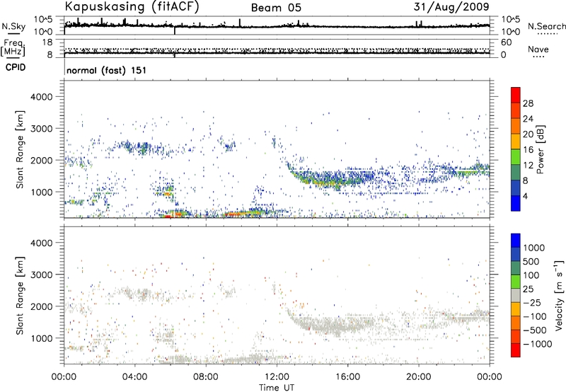Select the "20:00" time tick label
Image resolution: width=566 pixels, height=392 pixels.
pos(418,377)
